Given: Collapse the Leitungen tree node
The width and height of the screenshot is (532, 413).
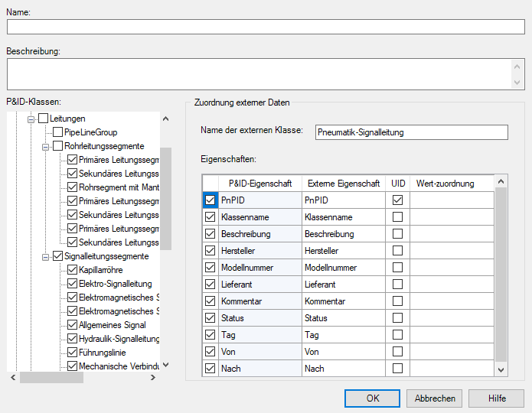Looking at the screenshot, I should 32,119.
